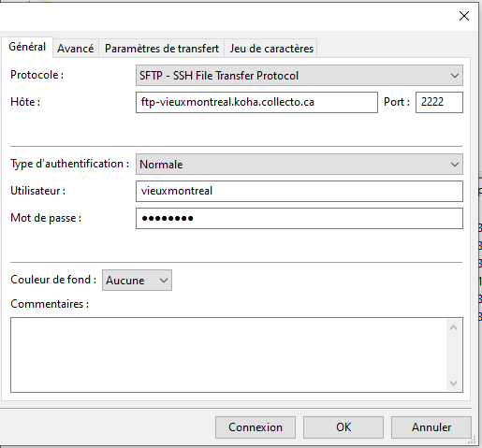Image resolution: width=482 pixels, height=448 pixels.
Task: Close the site manager dialog with X
Action: click(x=464, y=16)
